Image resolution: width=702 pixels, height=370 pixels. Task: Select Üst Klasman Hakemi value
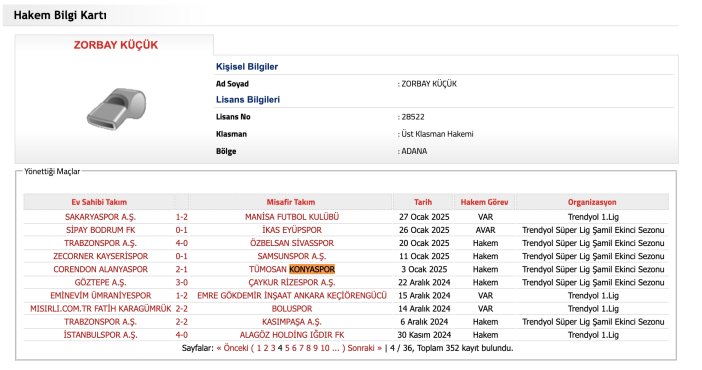[x=437, y=134]
